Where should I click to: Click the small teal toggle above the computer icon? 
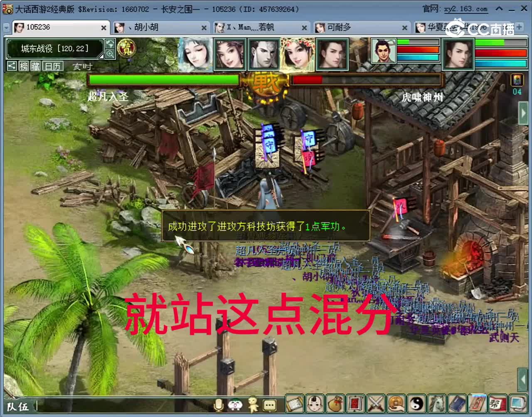pos(522,380)
